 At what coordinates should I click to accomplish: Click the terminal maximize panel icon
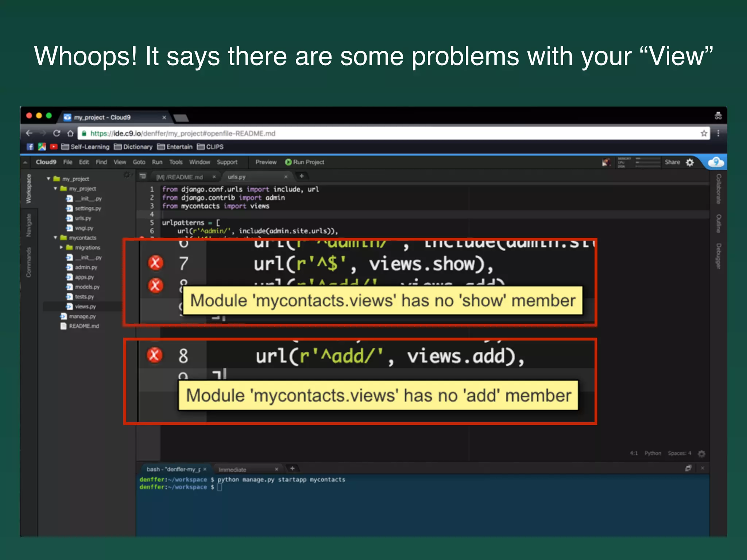click(x=688, y=468)
